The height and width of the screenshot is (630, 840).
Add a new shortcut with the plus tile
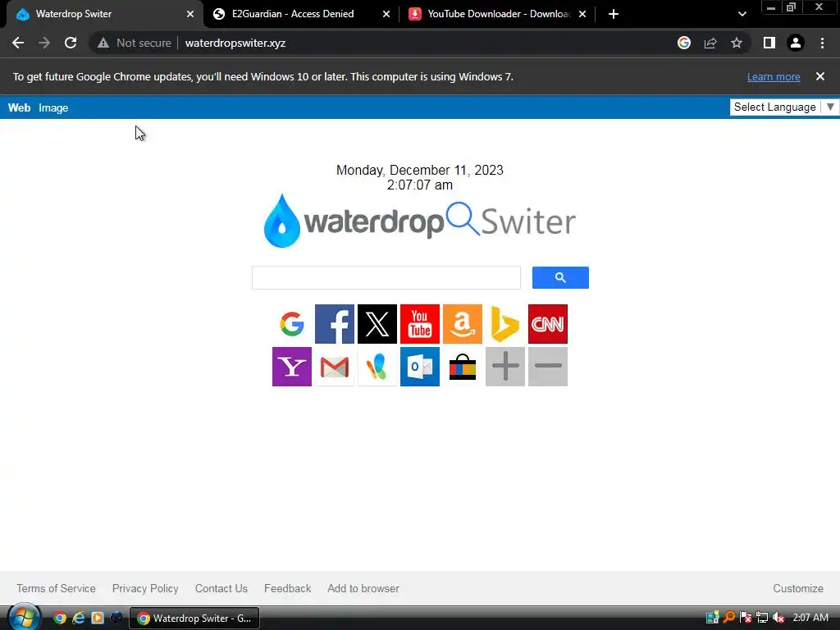[505, 367]
